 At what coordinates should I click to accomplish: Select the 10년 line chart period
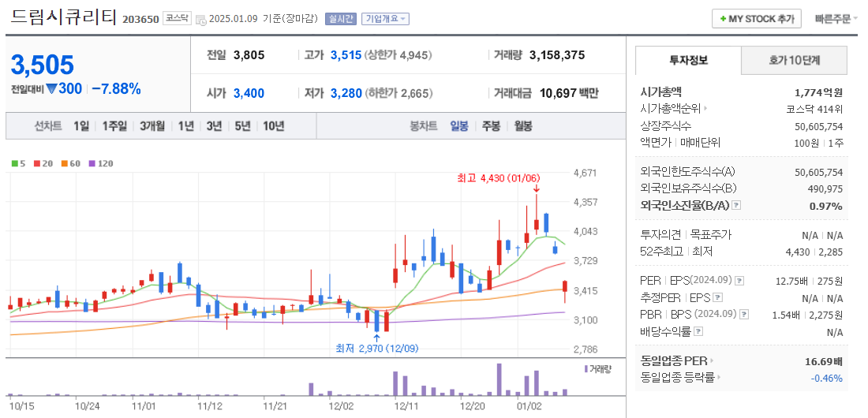pos(274,126)
